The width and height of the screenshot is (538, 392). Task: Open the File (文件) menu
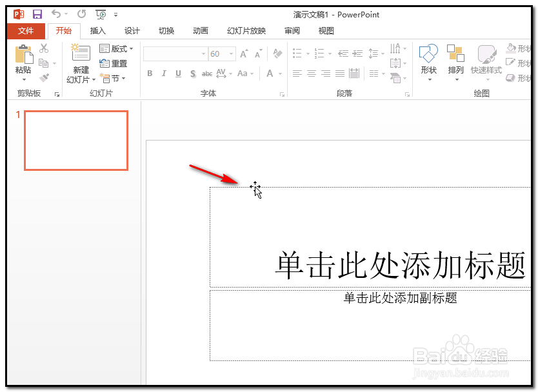click(25, 30)
